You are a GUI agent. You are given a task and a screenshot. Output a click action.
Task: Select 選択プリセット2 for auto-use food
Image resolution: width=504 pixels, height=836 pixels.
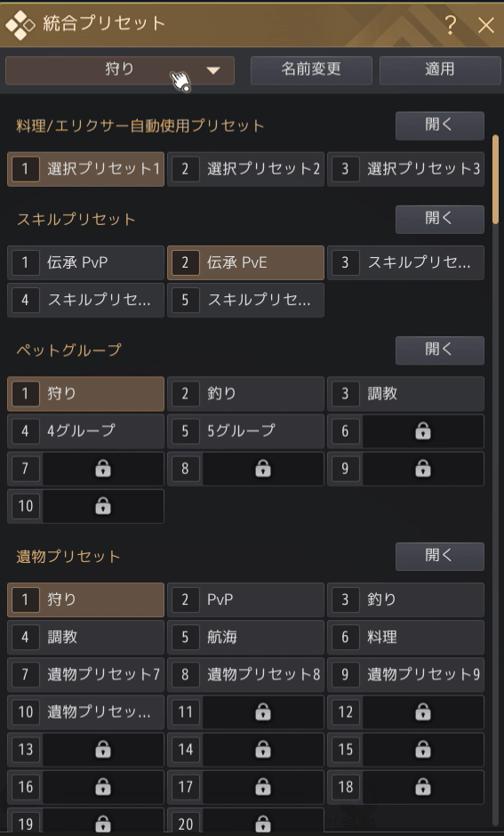coord(245,169)
